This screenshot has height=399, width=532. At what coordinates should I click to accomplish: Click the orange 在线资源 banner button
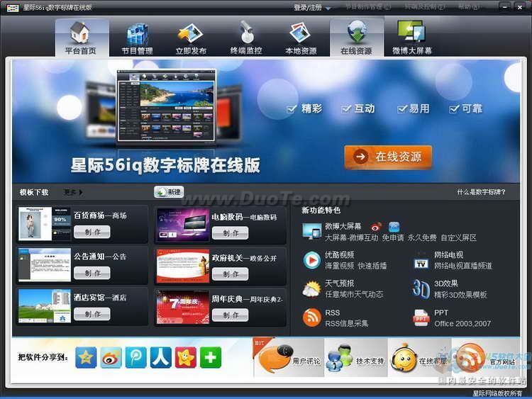[x=388, y=157]
